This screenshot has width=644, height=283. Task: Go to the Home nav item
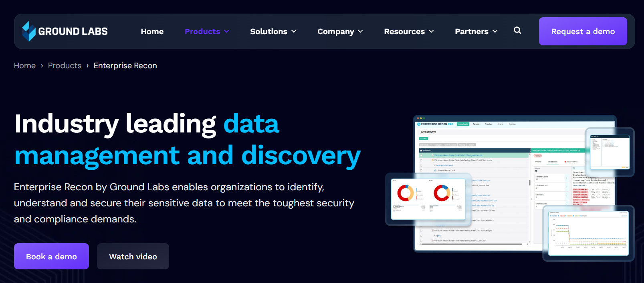tap(152, 31)
